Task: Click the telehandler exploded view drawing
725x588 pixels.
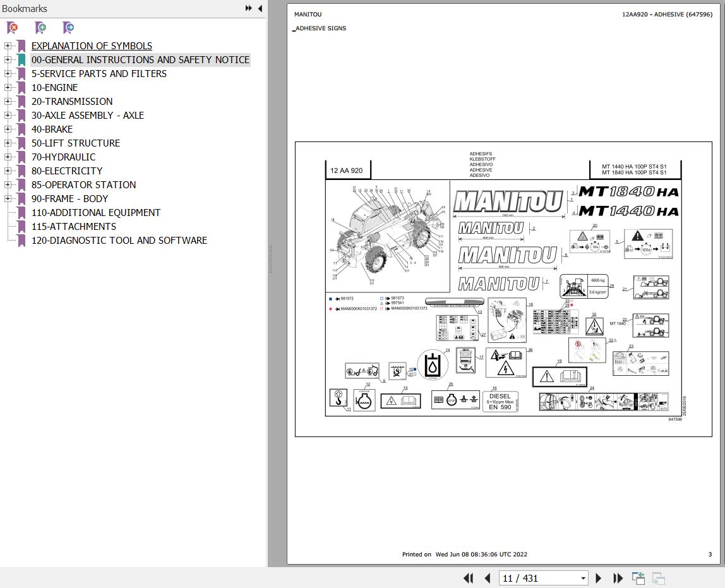Action: [x=388, y=236]
